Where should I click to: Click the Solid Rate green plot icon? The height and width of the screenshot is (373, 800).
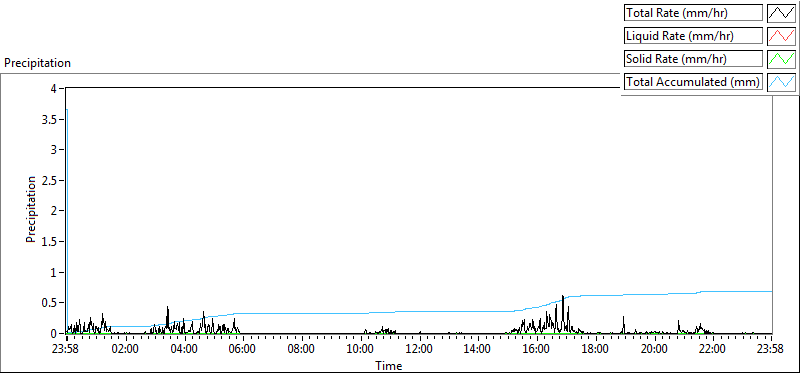pyautogui.click(x=782, y=59)
